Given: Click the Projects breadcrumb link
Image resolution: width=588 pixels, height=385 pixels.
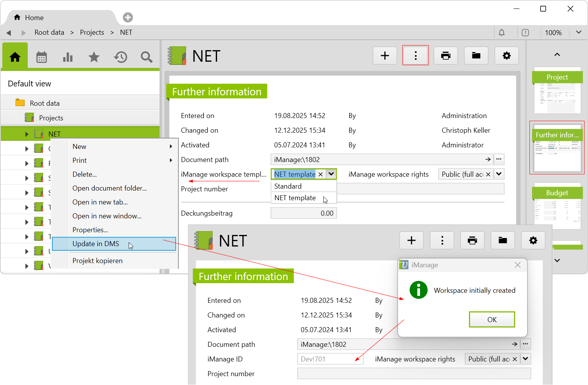Looking at the screenshot, I should pyautogui.click(x=92, y=32).
